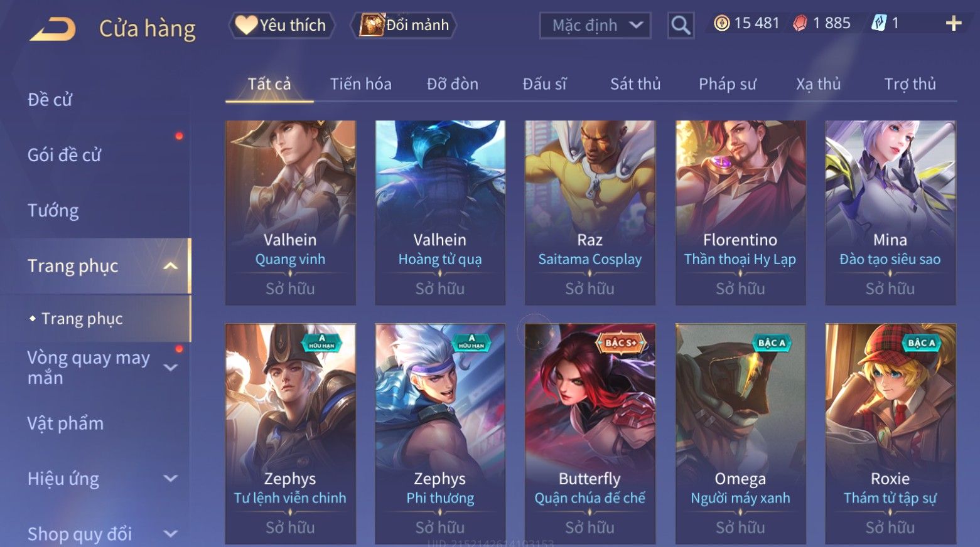
Task: Click the gold coin currency icon
Action: click(x=722, y=24)
